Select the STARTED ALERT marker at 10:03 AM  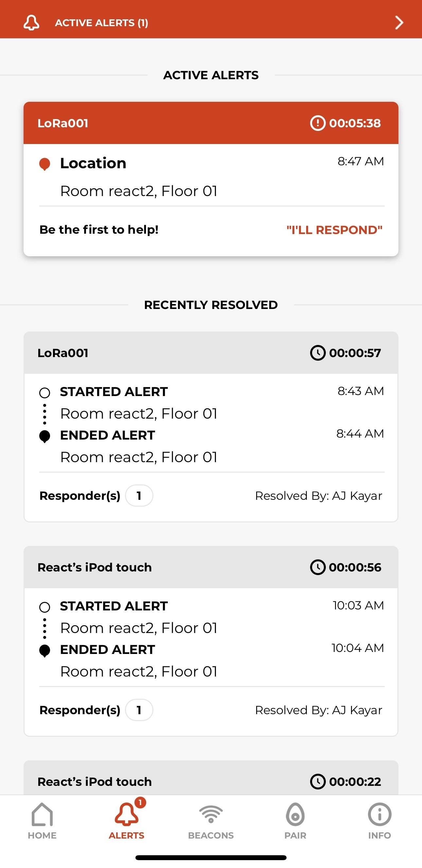[44, 607]
